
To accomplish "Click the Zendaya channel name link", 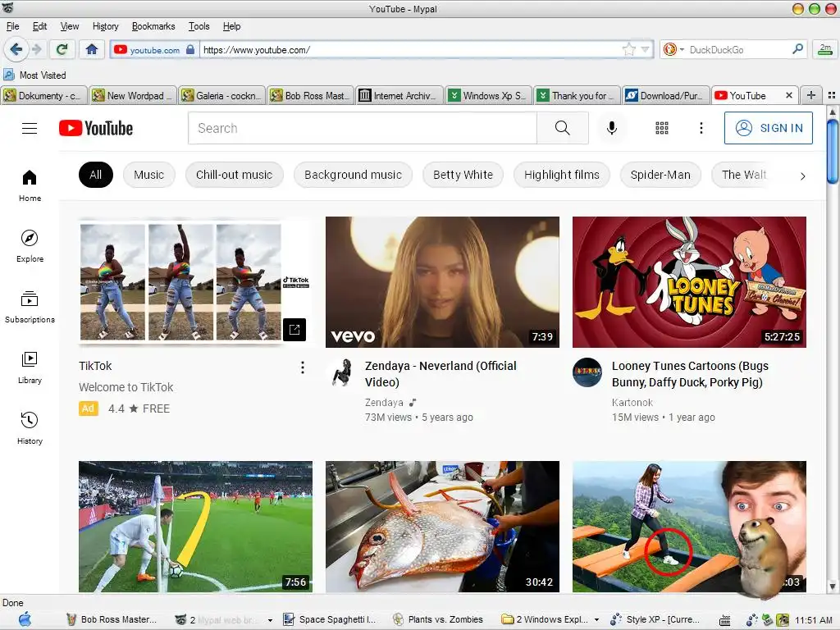I will point(384,402).
